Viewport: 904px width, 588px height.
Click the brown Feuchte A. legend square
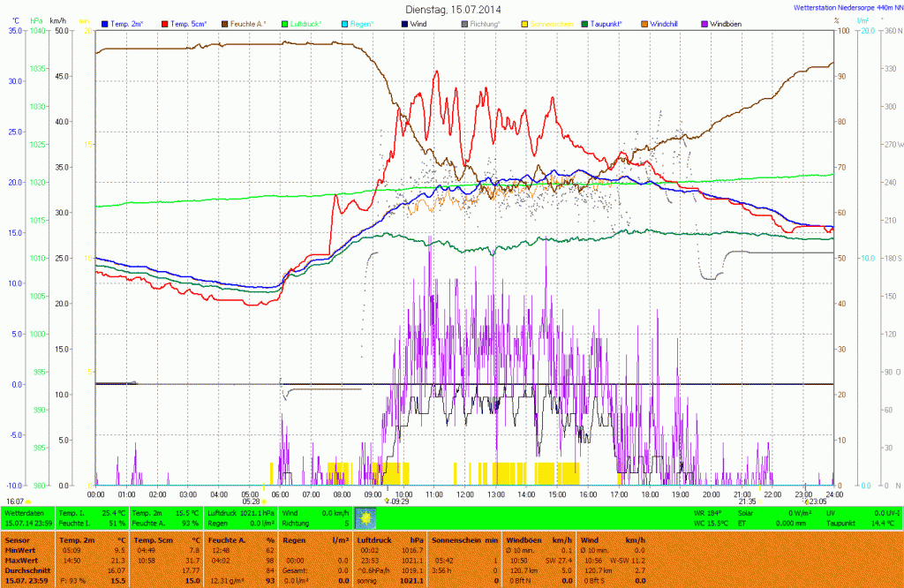pos(224,23)
